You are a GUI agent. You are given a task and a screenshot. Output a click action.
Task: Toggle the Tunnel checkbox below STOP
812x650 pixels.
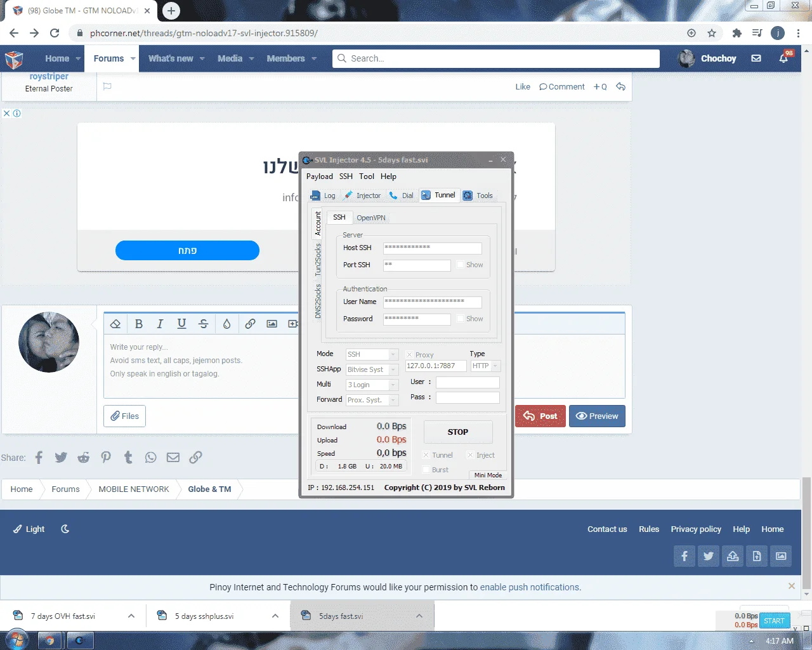click(x=426, y=455)
